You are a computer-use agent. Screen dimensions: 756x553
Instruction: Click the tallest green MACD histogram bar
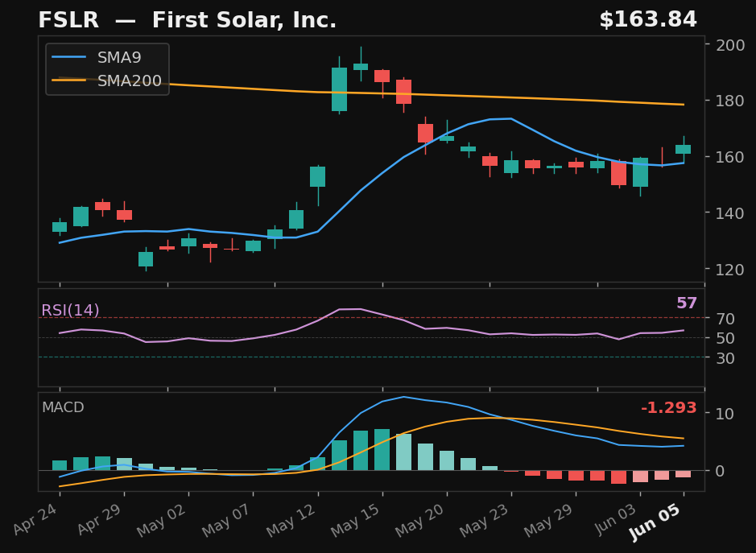[382, 449]
